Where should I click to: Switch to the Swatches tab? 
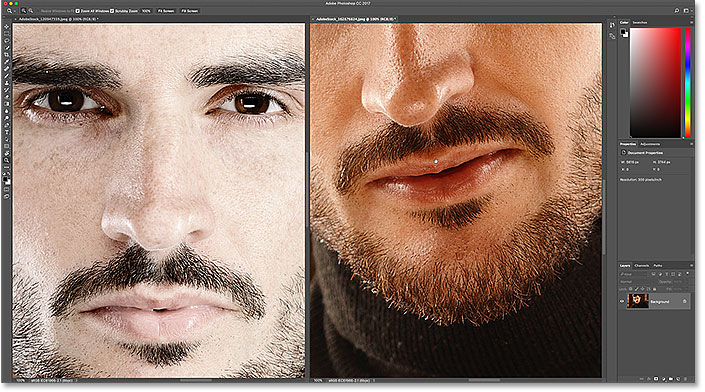(640, 22)
